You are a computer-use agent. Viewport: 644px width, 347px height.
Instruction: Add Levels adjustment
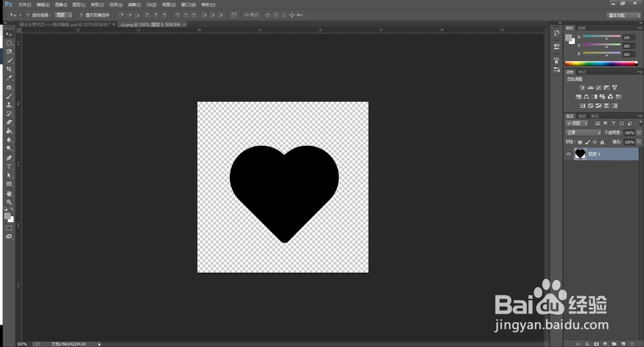[590, 88]
